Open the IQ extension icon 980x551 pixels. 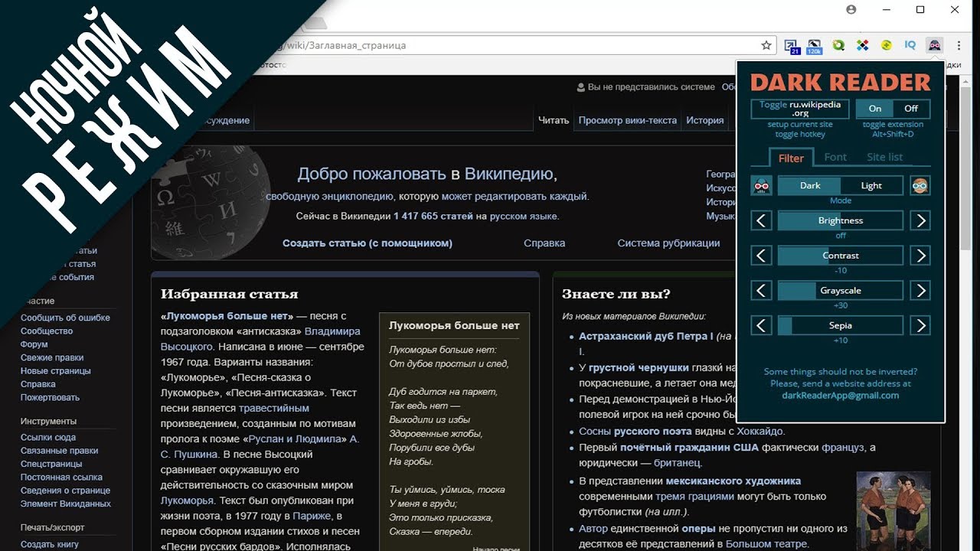pyautogui.click(x=910, y=45)
